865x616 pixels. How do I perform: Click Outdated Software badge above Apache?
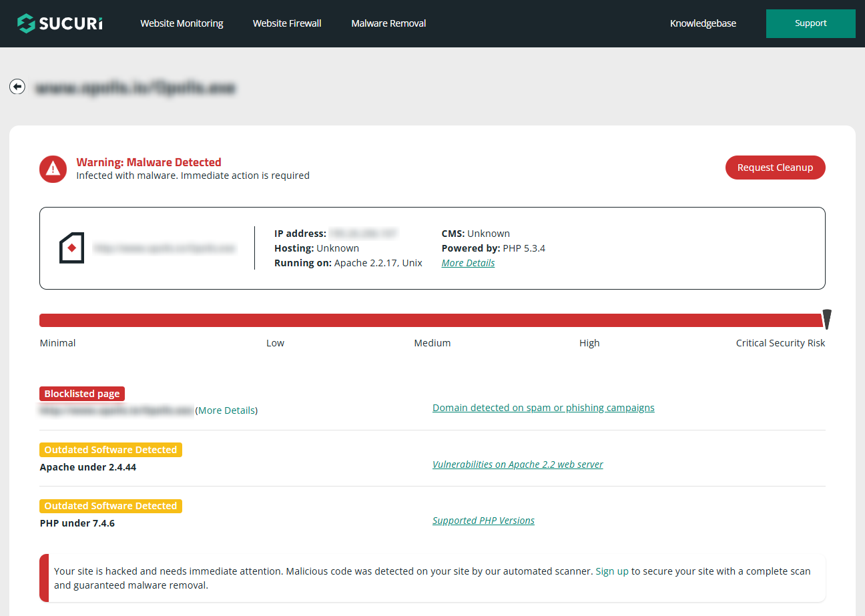pos(111,450)
